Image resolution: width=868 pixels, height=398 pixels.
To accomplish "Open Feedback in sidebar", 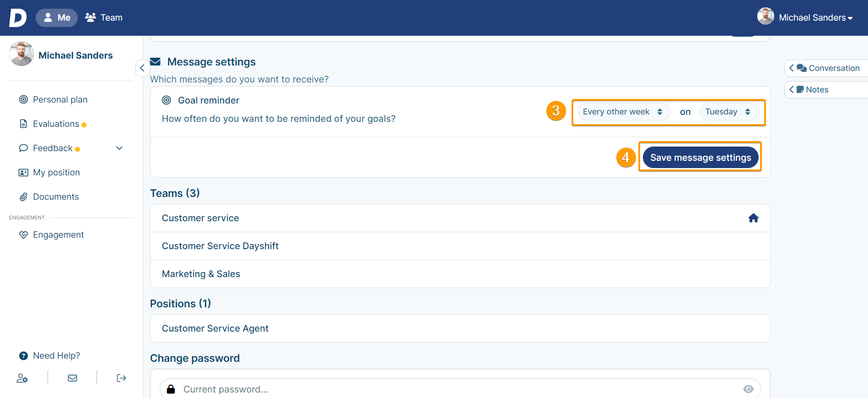I will (53, 148).
